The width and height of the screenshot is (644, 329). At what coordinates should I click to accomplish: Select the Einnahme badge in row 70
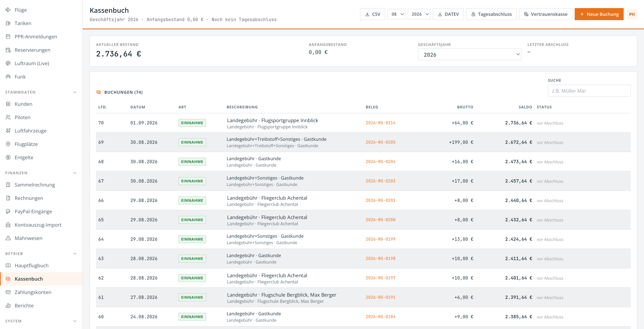[x=192, y=123]
